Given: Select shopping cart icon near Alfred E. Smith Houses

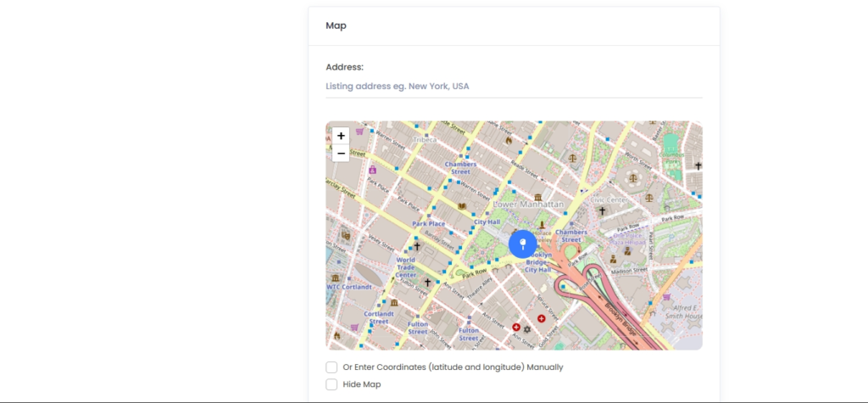Looking at the screenshot, I should (667, 297).
